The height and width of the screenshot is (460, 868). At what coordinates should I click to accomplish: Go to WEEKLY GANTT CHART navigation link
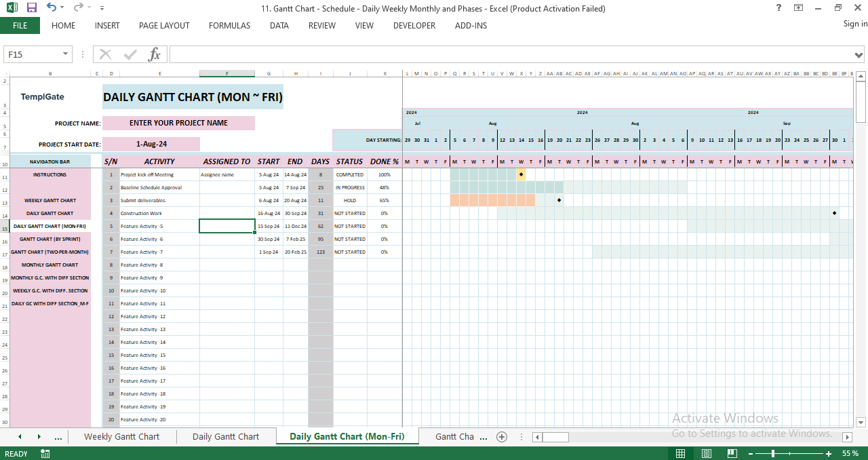50,200
